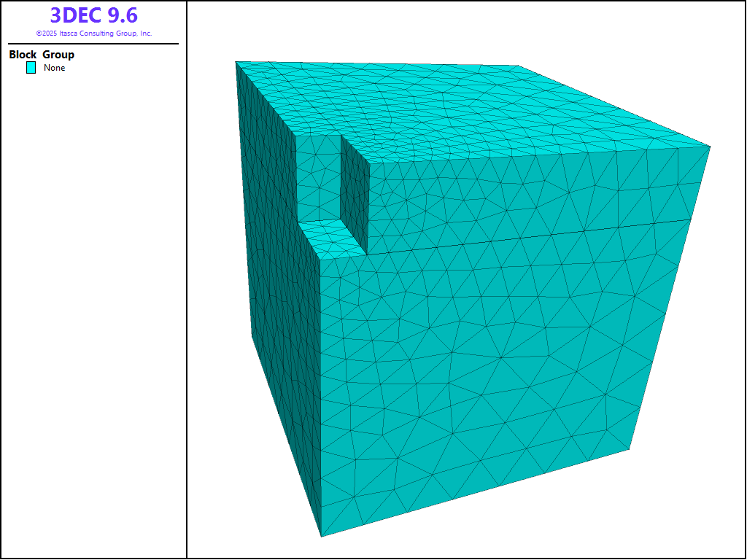747x560 pixels.
Task: Open the Itasca Consulting Group copyright text
Action: point(93,34)
